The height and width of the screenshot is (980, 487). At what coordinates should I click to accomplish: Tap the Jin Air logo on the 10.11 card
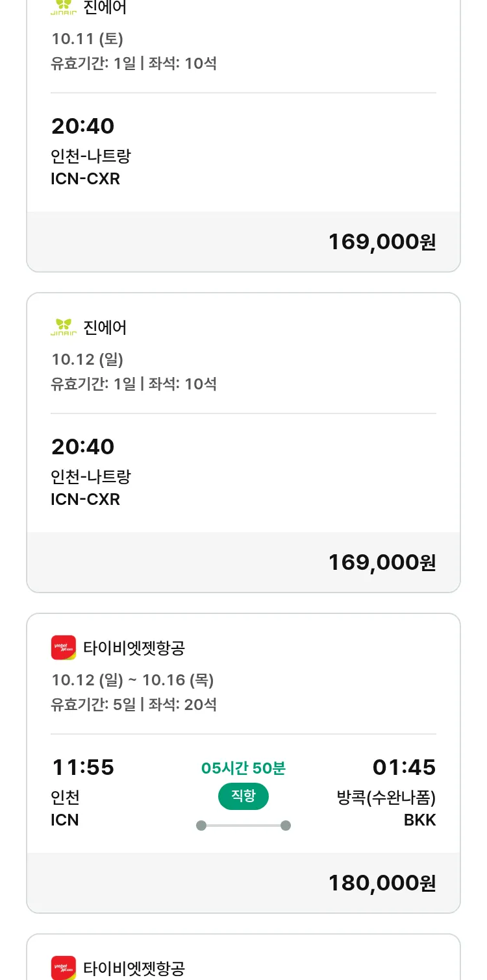pos(64,8)
